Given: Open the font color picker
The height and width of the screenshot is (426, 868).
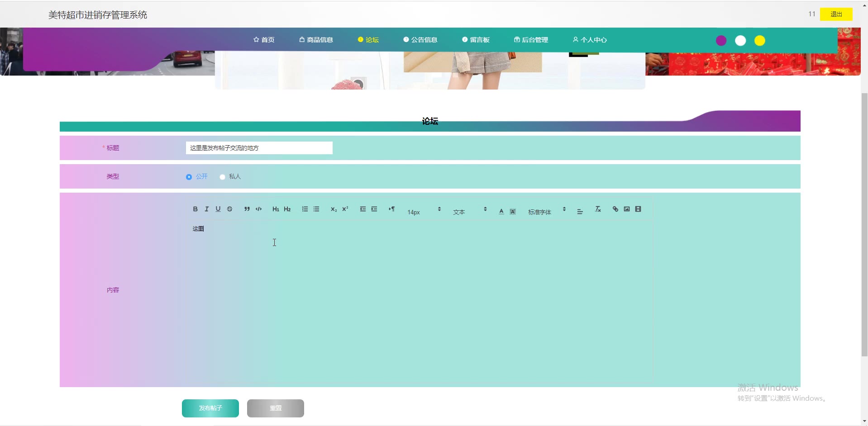Looking at the screenshot, I should (x=501, y=211).
